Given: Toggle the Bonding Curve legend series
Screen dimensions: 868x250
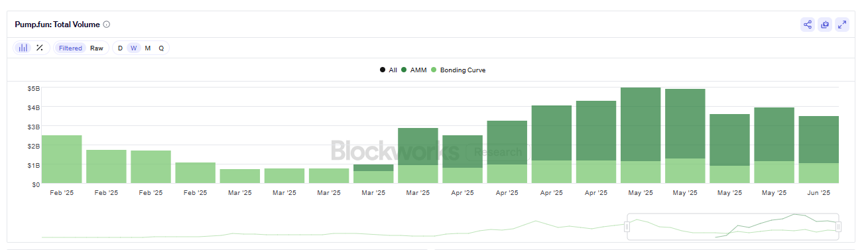Looking at the screenshot, I should click(458, 70).
